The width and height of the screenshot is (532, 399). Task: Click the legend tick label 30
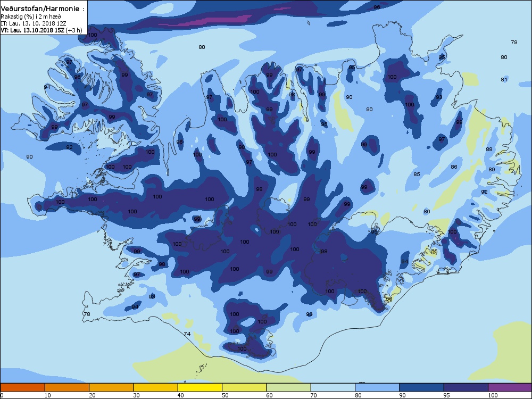[x=136, y=395]
